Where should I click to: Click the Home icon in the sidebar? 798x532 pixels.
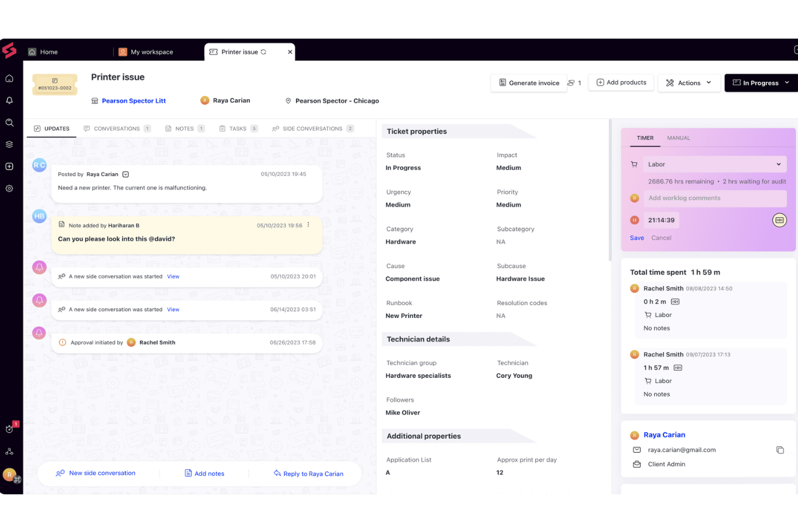9,78
